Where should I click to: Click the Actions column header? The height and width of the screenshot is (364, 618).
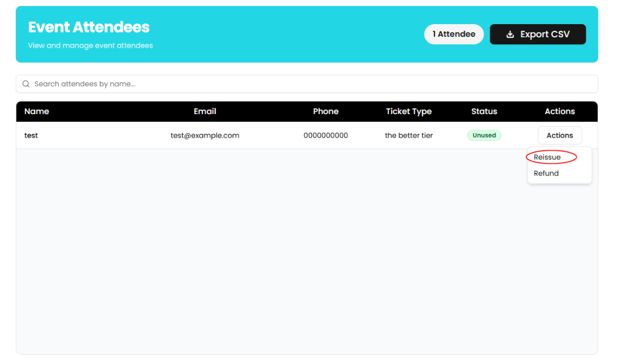pyautogui.click(x=559, y=111)
